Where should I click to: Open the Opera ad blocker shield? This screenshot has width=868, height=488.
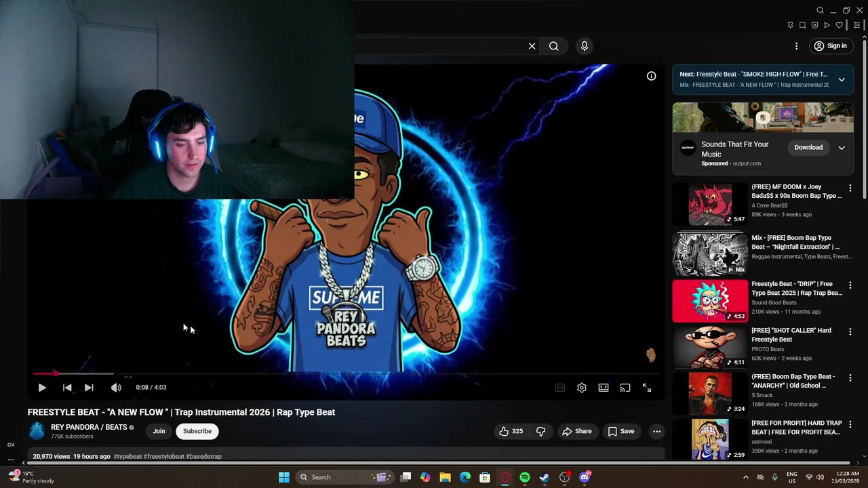[x=814, y=25]
